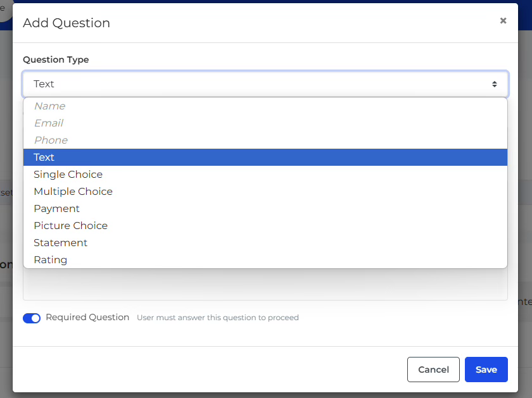Select the Statement question type
This screenshot has height=398, width=532.
click(x=265, y=243)
